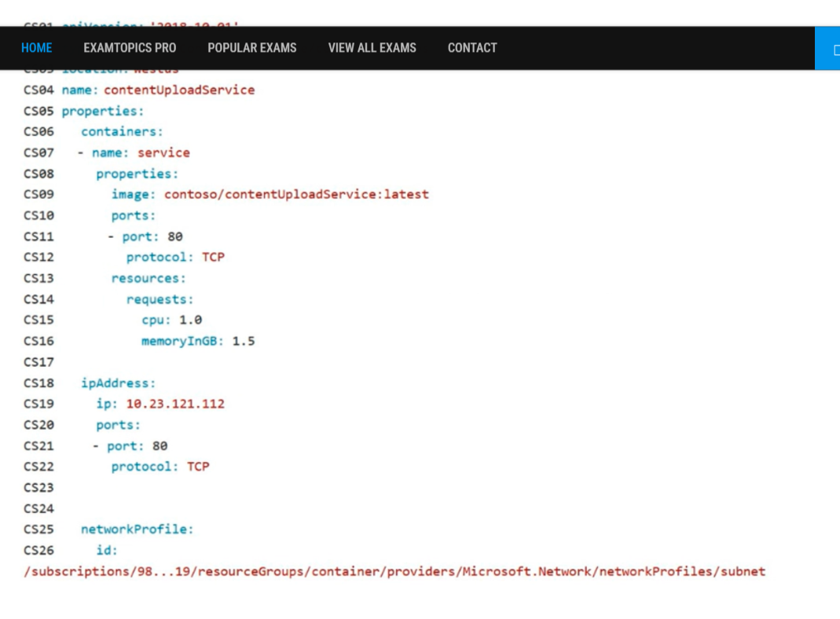Click the blue button at navbar edge
Viewport: 840px width, 619px height.
(827, 48)
